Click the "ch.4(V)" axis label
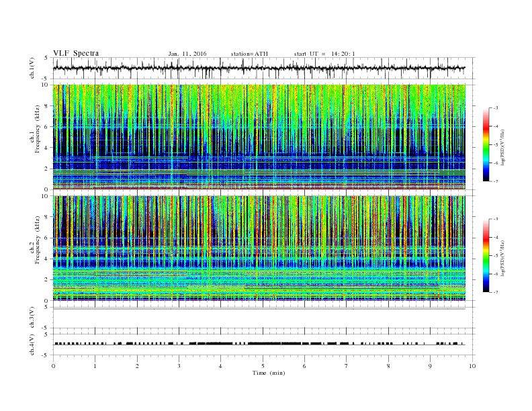The width and height of the screenshot is (532, 411). pyautogui.click(x=32, y=345)
